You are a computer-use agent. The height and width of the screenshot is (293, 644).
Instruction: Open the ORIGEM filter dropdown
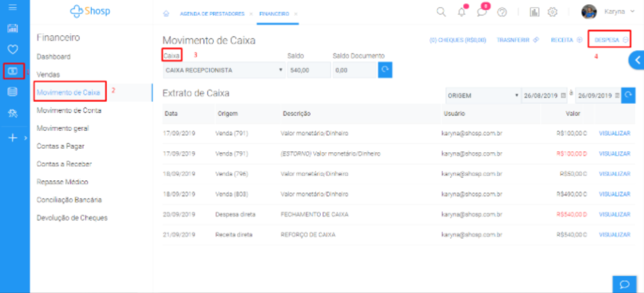click(x=483, y=95)
